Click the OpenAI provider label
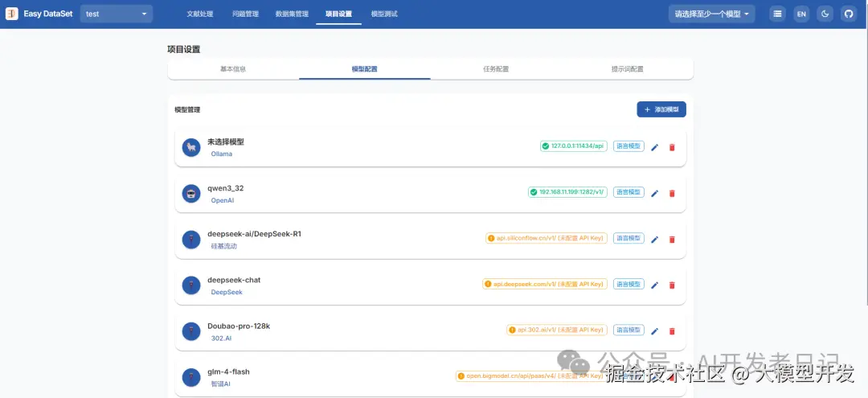 coord(223,200)
